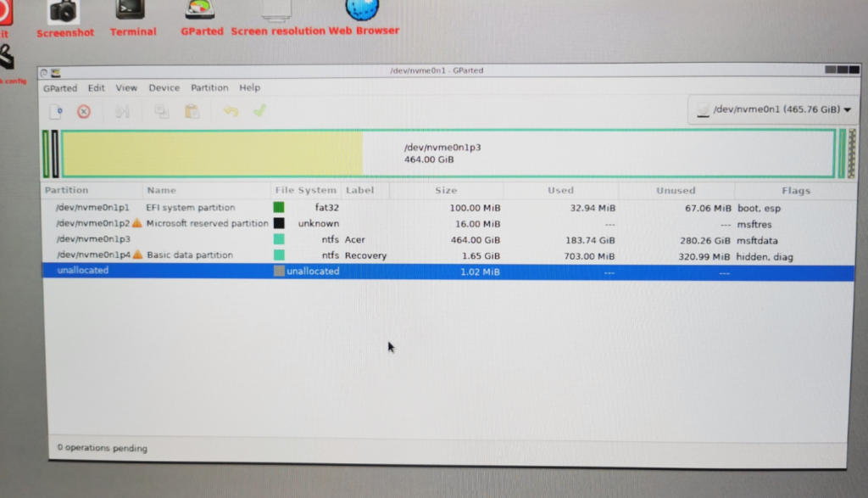
Task: Click the Unused column header
Action: 676,191
